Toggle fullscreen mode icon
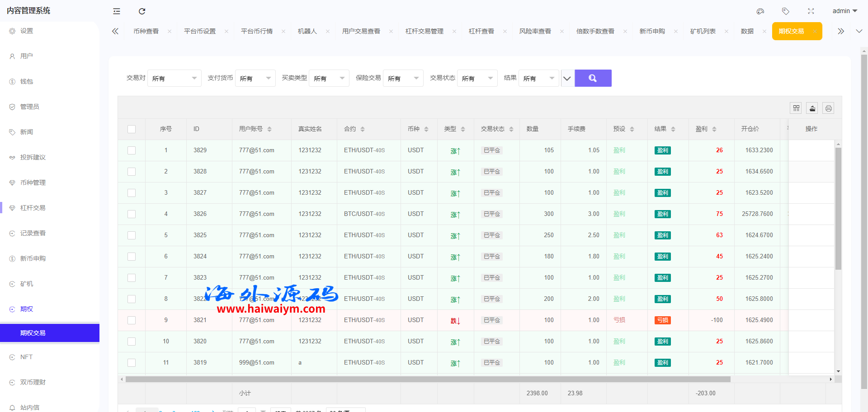The image size is (868, 412). coord(811,11)
